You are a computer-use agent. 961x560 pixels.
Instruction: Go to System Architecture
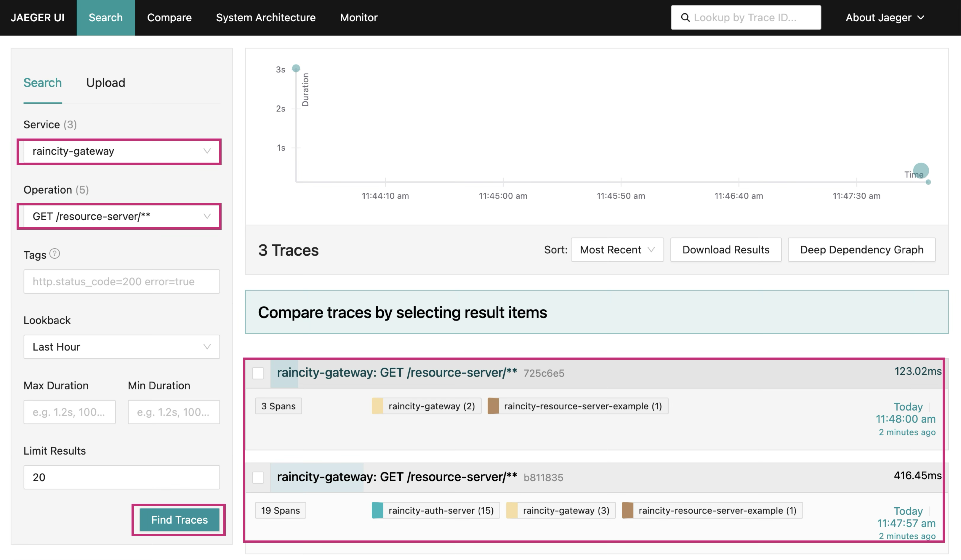click(x=266, y=17)
